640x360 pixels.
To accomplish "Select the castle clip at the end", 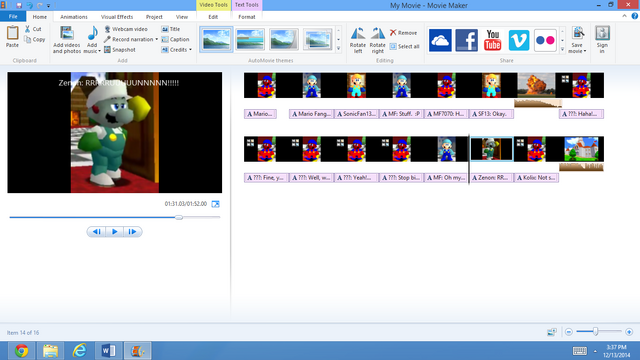I will point(581,149).
